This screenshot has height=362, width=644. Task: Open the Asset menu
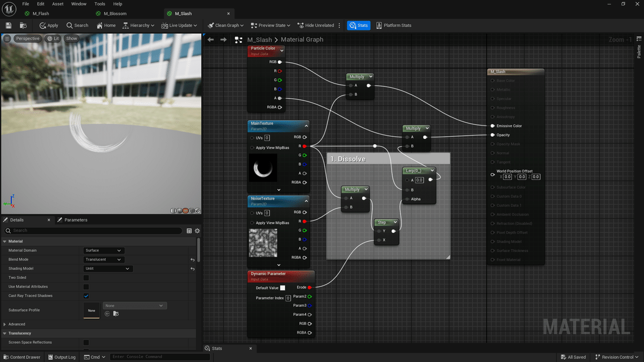57,4
